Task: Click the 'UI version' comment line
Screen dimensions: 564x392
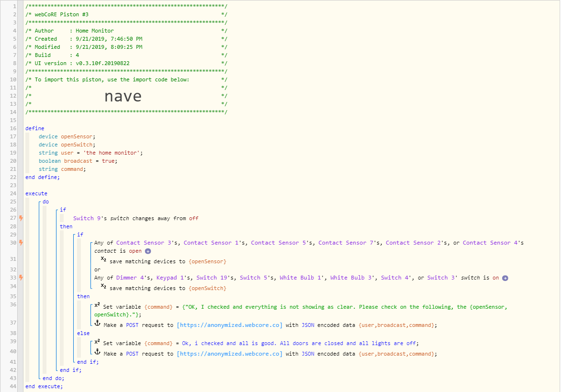Action: (126, 63)
